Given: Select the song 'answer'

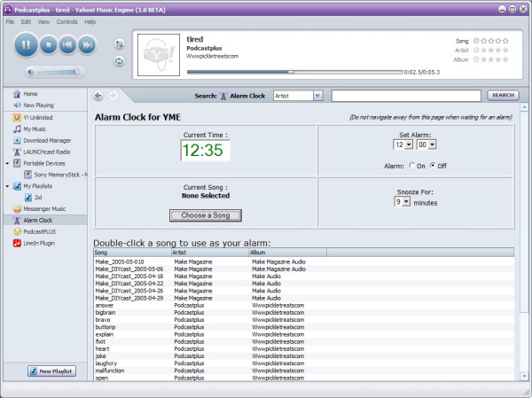Looking at the screenshot, I should tap(104, 306).
